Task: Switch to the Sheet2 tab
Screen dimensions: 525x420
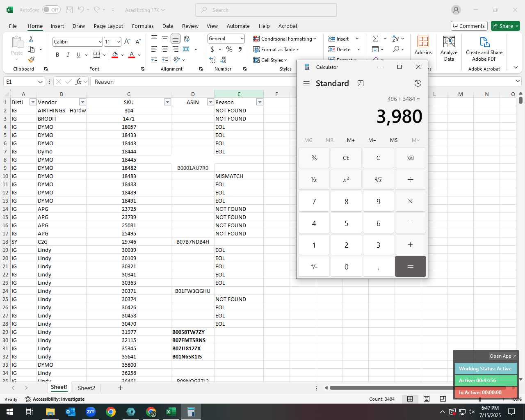Action: point(87,388)
